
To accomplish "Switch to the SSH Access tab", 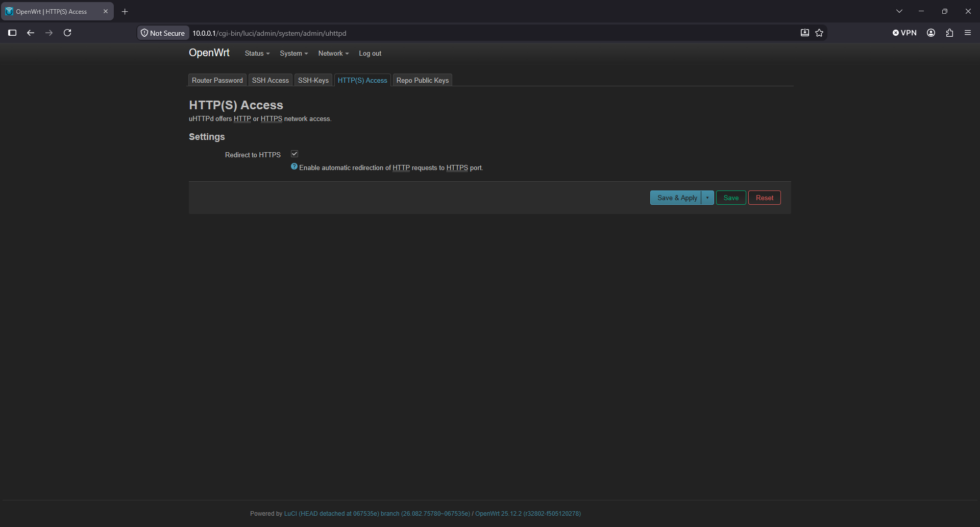I will tap(271, 80).
